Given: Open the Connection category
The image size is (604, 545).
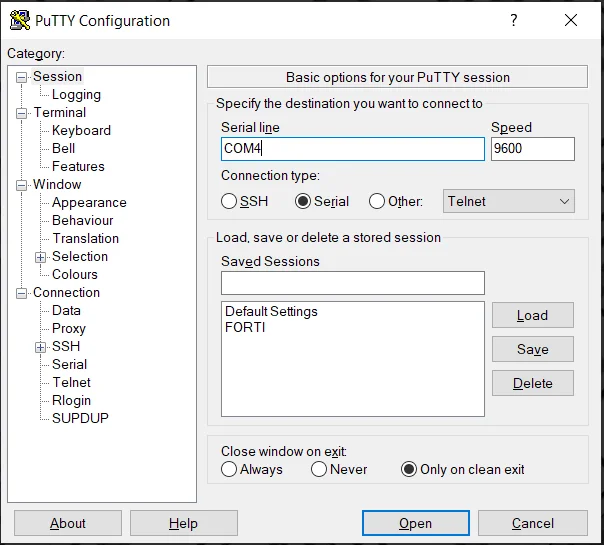Looking at the screenshot, I should click(66, 292).
